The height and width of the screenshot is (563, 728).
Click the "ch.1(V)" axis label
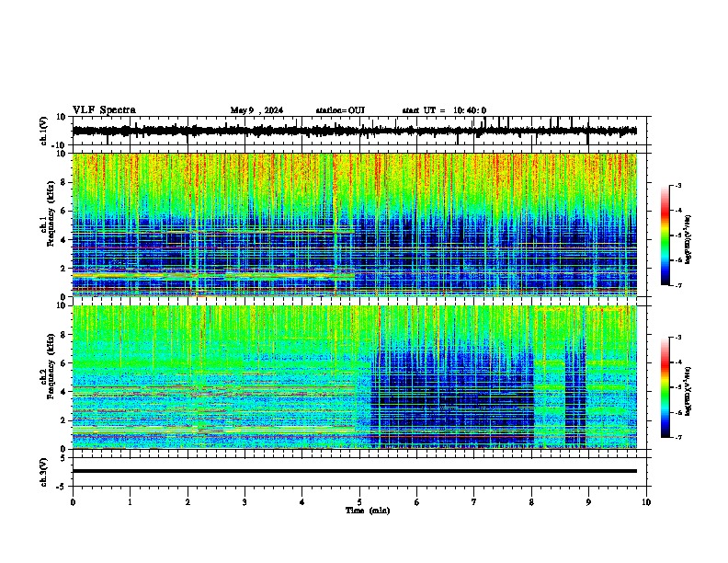coord(45,131)
